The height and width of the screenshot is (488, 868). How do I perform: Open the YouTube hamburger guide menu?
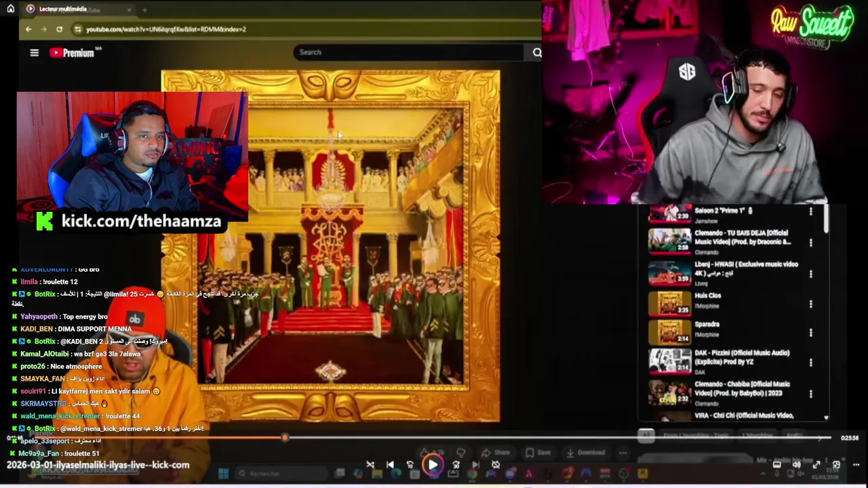pyautogui.click(x=35, y=52)
